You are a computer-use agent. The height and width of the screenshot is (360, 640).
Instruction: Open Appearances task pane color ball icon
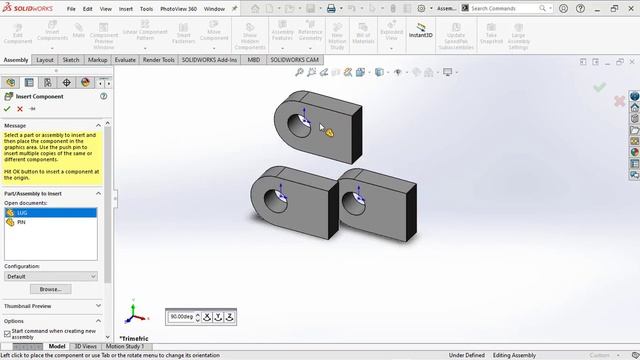click(634, 152)
